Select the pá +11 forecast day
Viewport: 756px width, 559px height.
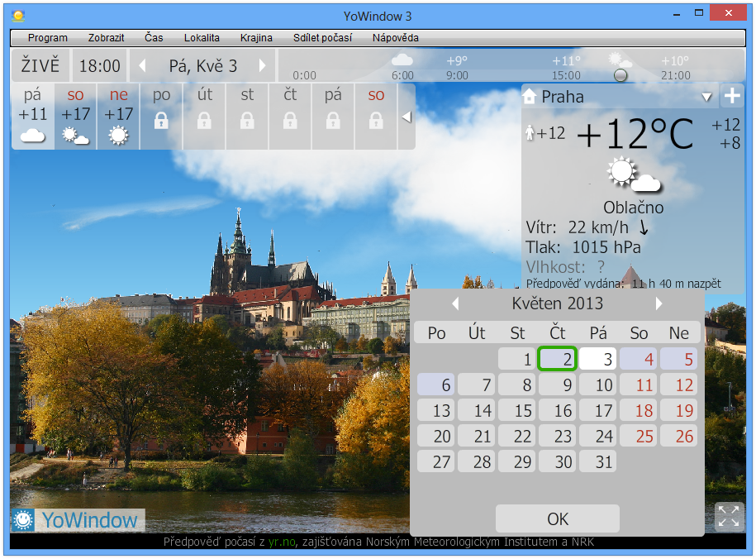click(33, 117)
